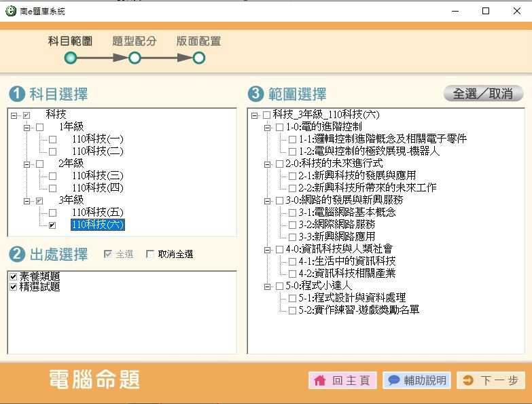Check the 取消全選 checkbox
The image size is (532, 404).
click(149, 254)
